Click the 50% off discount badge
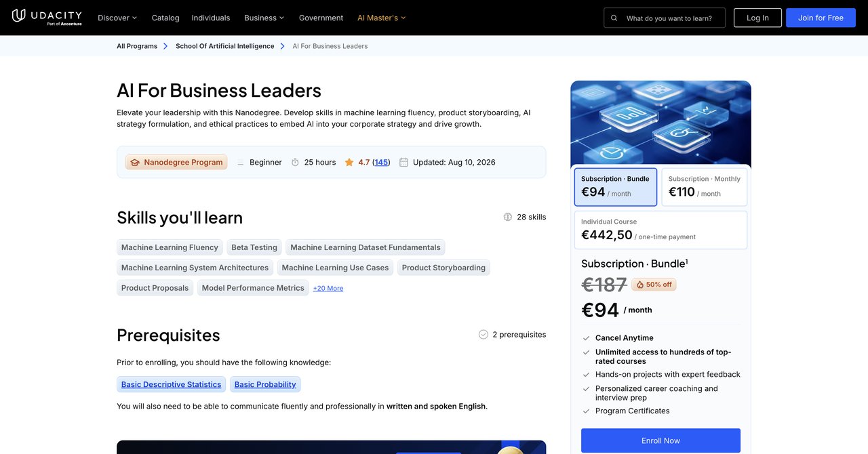Image resolution: width=868 pixels, height=454 pixels. click(654, 285)
